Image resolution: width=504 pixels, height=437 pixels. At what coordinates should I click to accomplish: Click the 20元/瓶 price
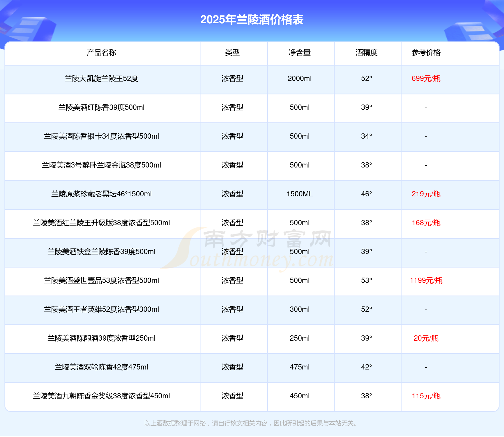[426, 338]
